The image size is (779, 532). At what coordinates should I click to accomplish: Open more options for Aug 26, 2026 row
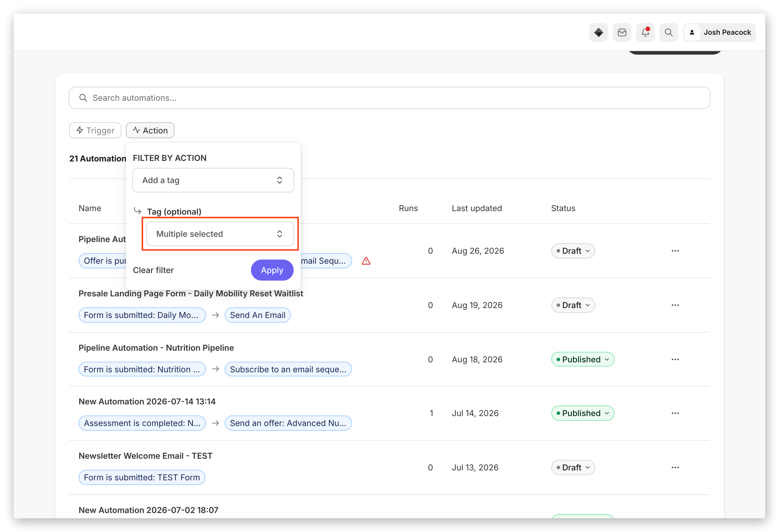point(675,251)
